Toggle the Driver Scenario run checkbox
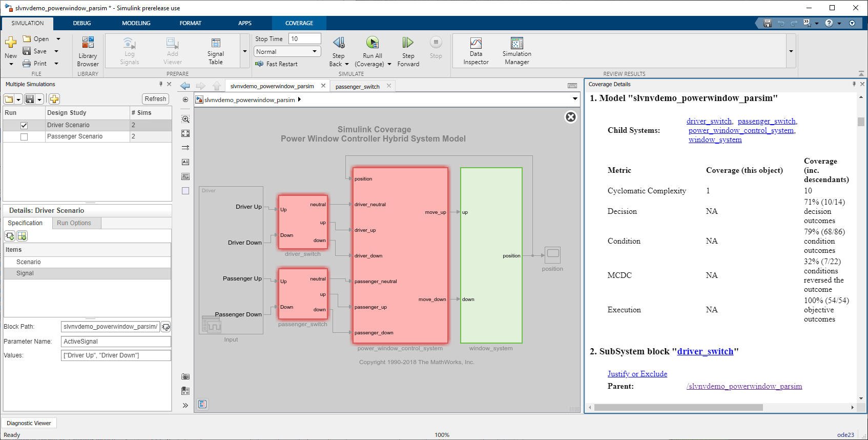 pyautogui.click(x=24, y=125)
